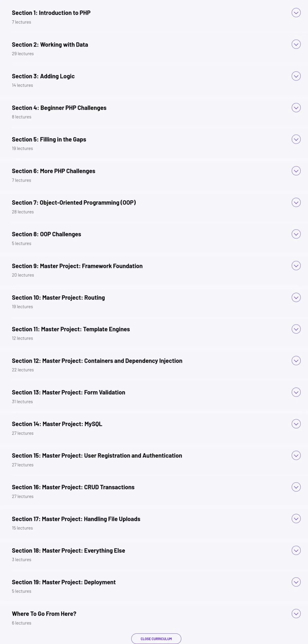Expand Framework Foundation section chevron
Screen dimensions: 308x644
pyautogui.click(x=296, y=266)
